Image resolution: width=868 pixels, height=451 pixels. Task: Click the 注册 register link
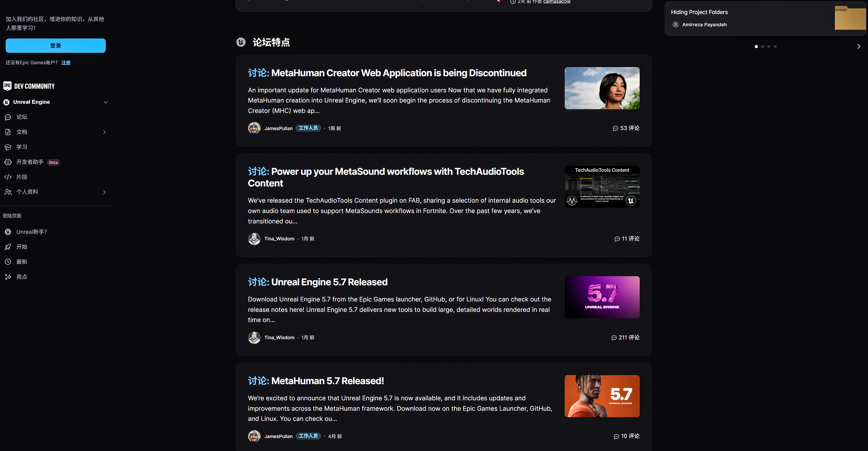tap(66, 63)
